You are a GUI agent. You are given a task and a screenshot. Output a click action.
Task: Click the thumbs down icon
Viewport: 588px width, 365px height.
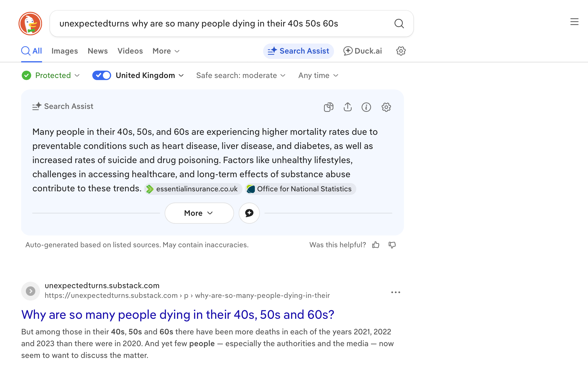click(x=392, y=245)
